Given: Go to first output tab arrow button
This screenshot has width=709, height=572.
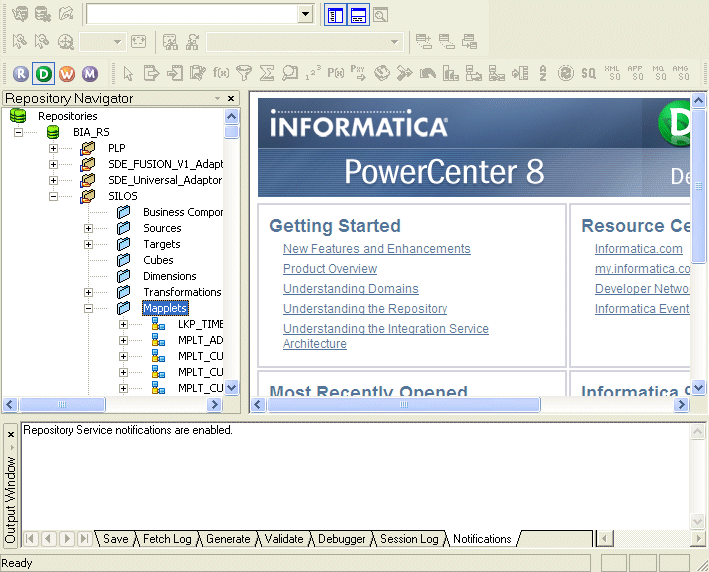Looking at the screenshot, I should (x=30, y=539).
